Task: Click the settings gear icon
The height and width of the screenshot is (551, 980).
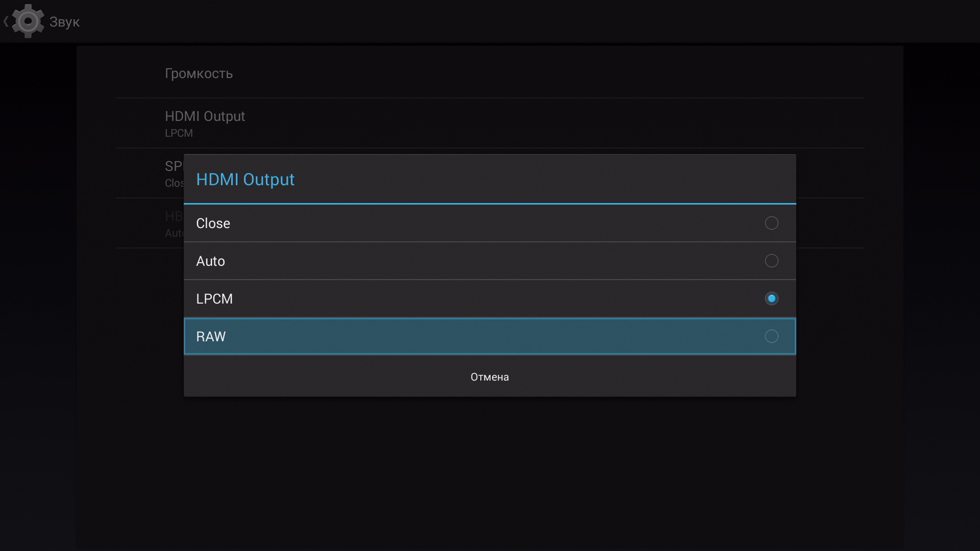Action: tap(28, 21)
